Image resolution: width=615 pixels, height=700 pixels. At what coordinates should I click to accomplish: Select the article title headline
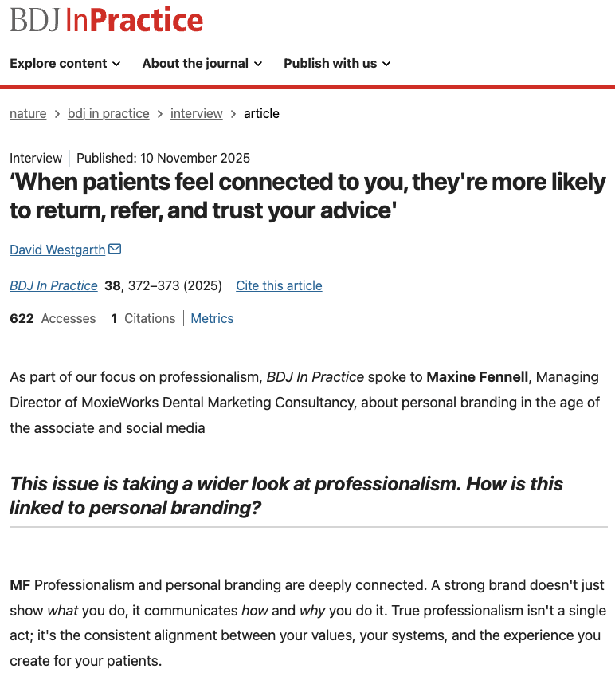(x=307, y=195)
